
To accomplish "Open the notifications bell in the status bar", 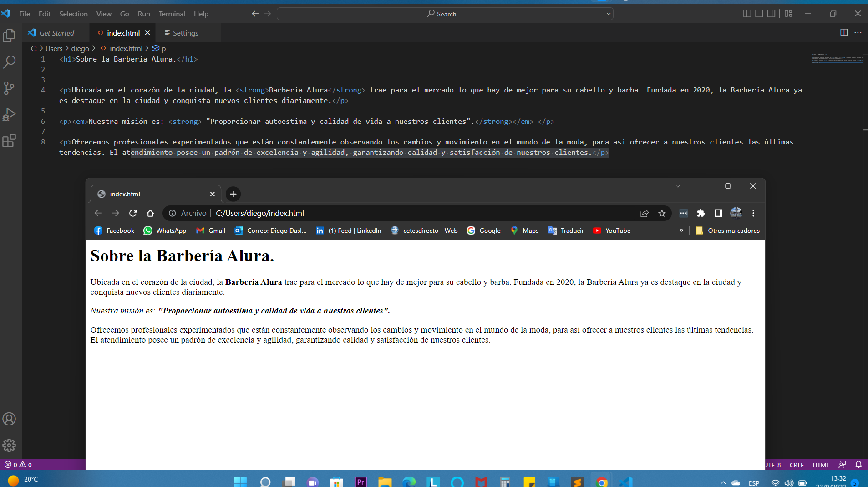I will pos(858,465).
